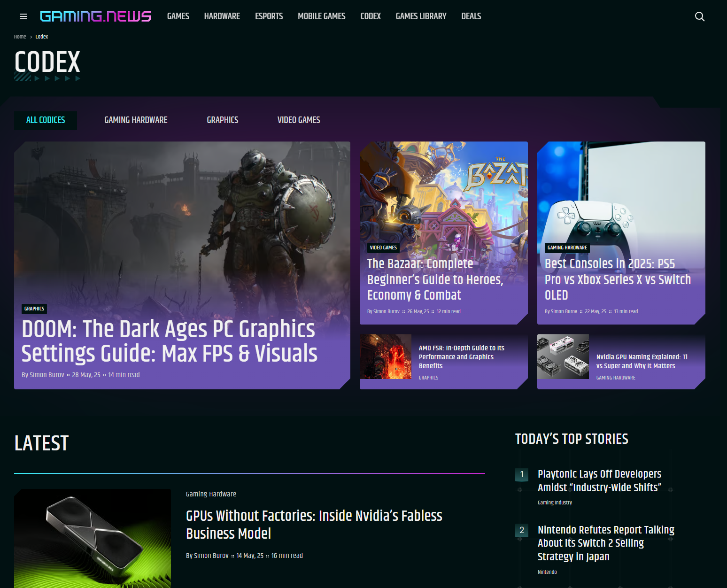This screenshot has width=727, height=588.
Task: Switch to Graphics tab
Action: tap(223, 120)
